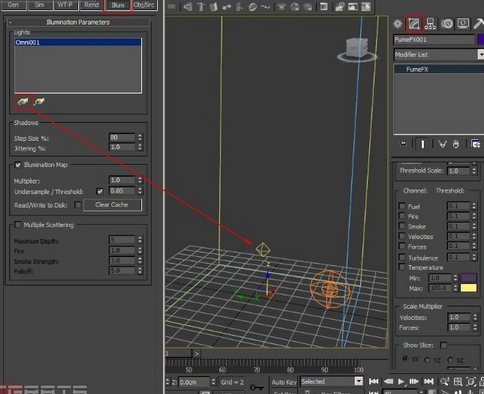Click Step Size % spinner arrows
484x394 pixels.
tap(140, 137)
